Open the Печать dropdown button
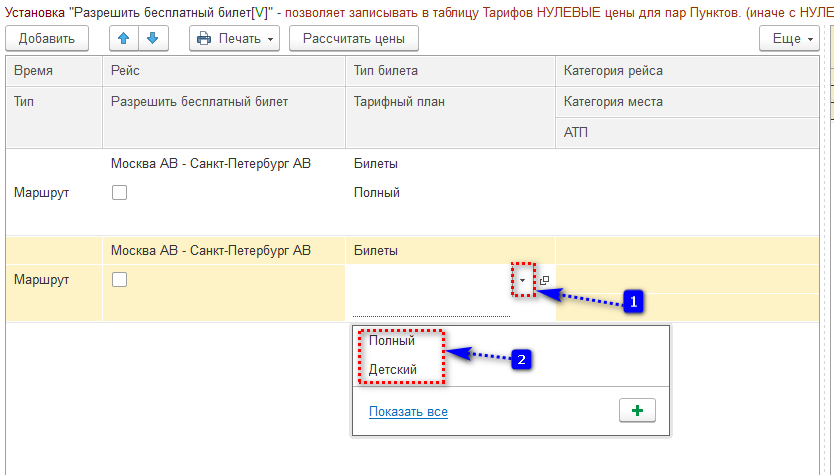834x475 pixels. 235,39
